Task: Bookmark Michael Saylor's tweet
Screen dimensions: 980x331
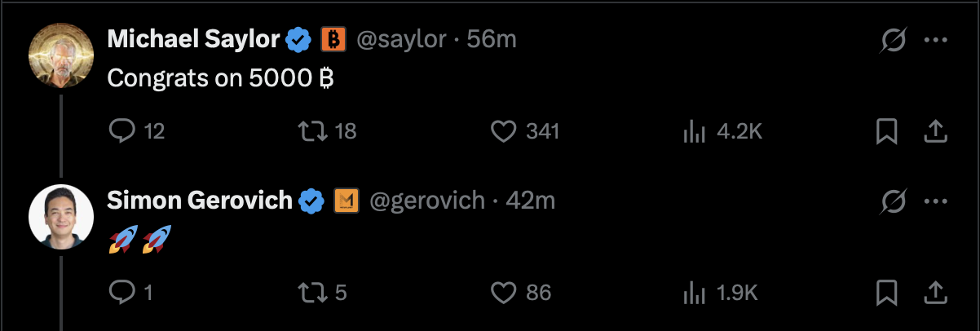Action: (x=886, y=130)
